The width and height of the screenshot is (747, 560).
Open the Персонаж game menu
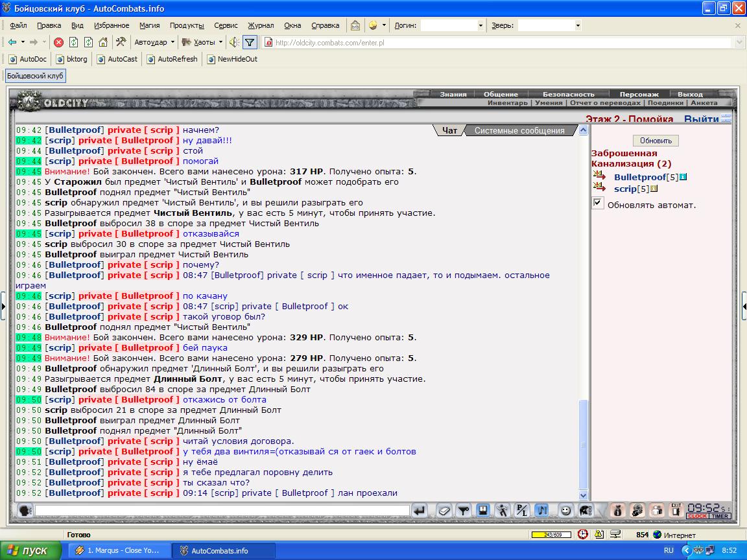pyautogui.click(x=639, y=94)
